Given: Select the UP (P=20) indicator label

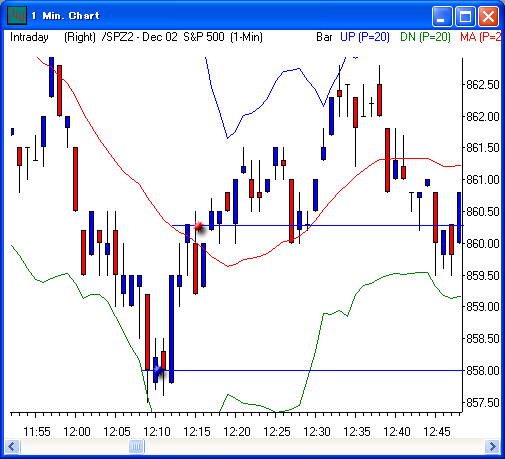Looking at the screenshot, I should (365, 37).
